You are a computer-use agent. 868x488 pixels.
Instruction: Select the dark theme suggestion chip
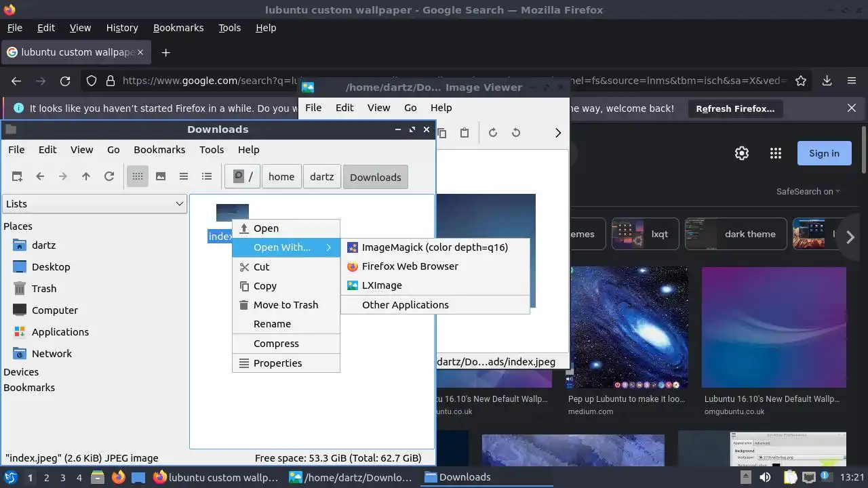[736, 234]
